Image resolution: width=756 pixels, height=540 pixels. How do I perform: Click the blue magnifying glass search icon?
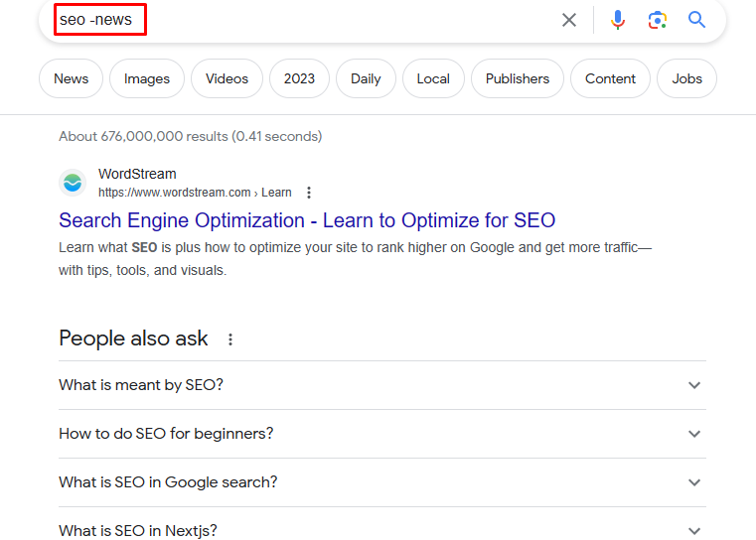click(696, 20)
